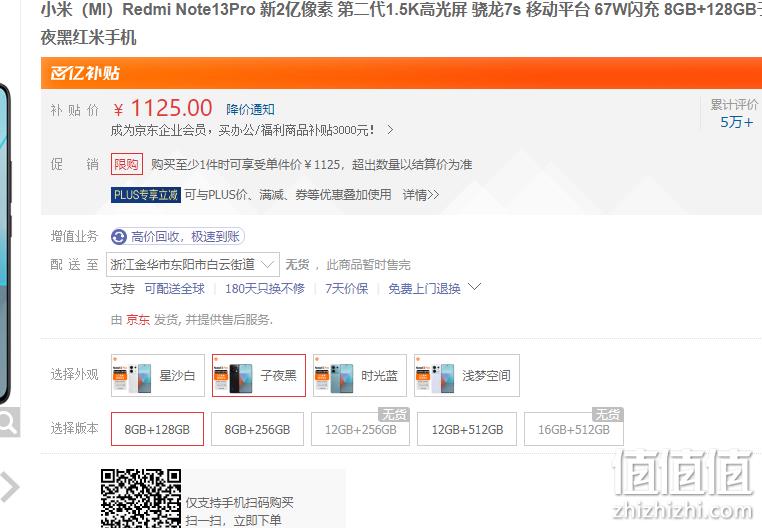Select the 子夜黑 color option
This screenshot has height=528, width=762.
[259, 375]
